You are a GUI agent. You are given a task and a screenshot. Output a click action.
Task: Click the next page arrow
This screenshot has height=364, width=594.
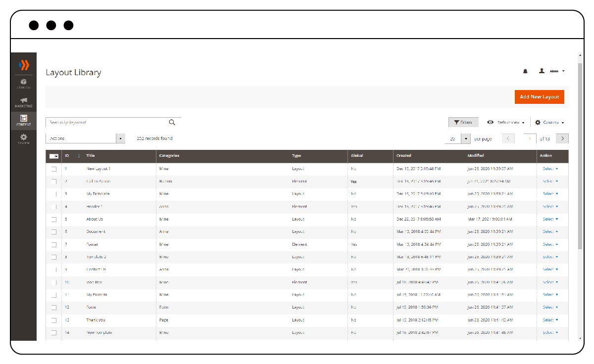coord(562,138)
